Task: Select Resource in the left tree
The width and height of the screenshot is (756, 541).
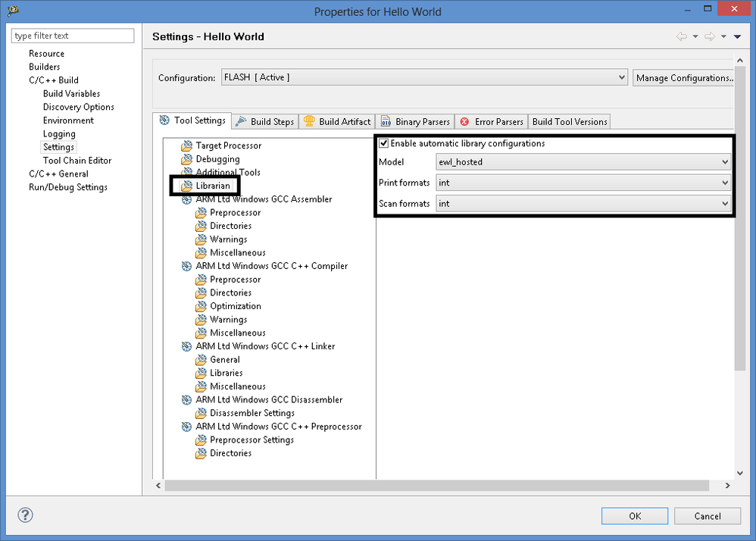Action: tap(46, 54)
